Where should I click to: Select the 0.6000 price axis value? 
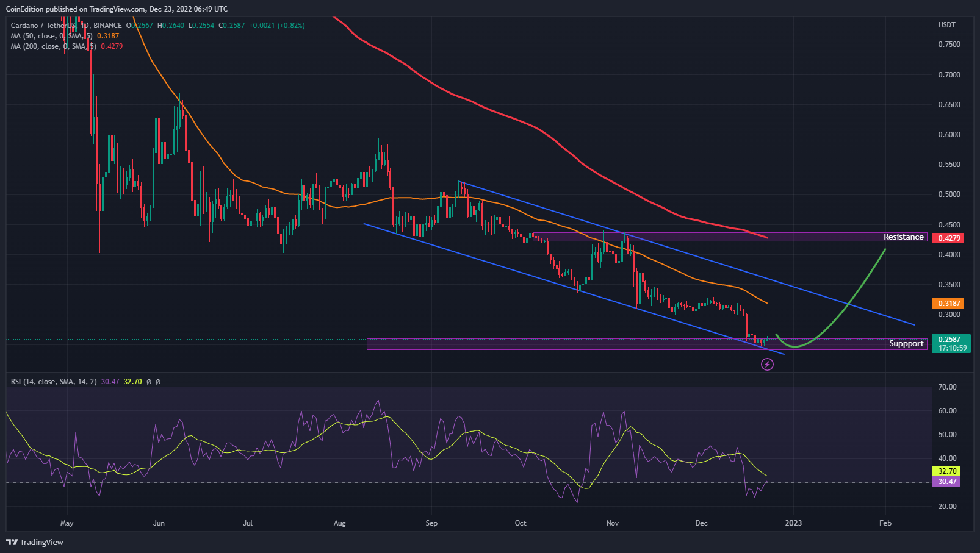[x=949, y=135]
